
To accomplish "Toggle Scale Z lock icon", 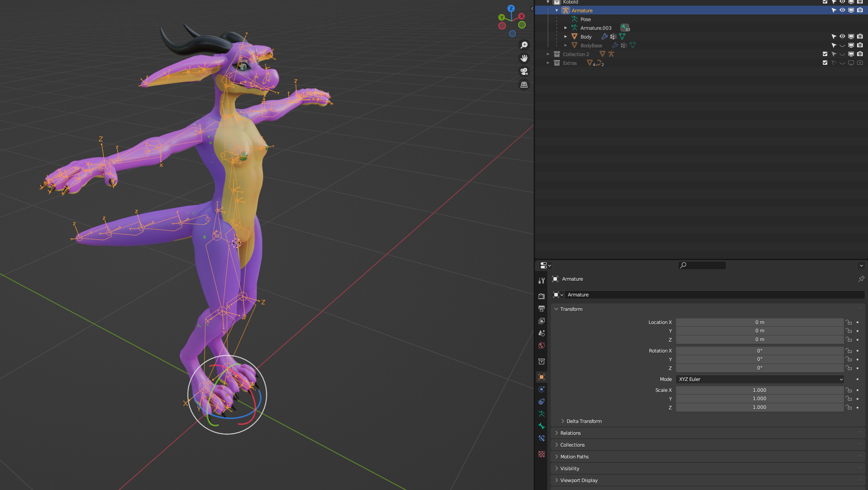I will [849, 407].
